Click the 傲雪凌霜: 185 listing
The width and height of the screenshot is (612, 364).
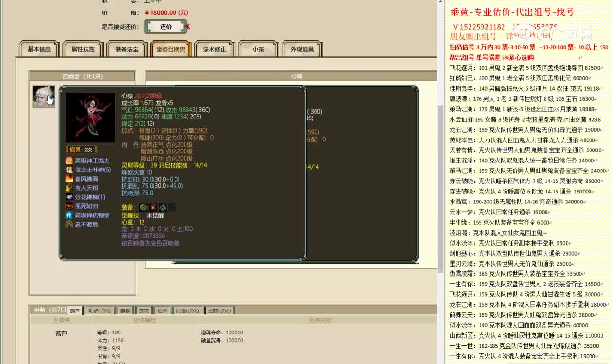(517, 274)
